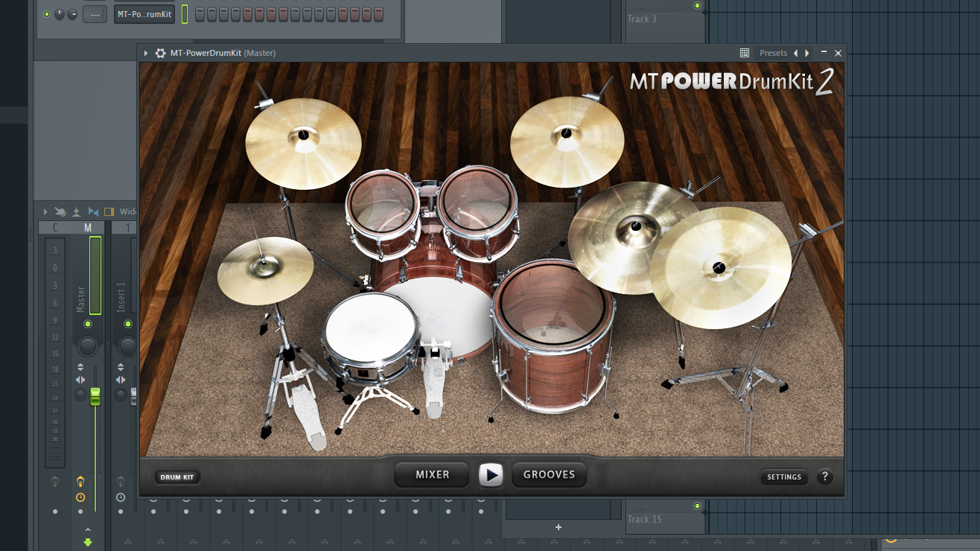
Task: Swap Insert 1 left/right channels icon
Action: tap(121, 380)
